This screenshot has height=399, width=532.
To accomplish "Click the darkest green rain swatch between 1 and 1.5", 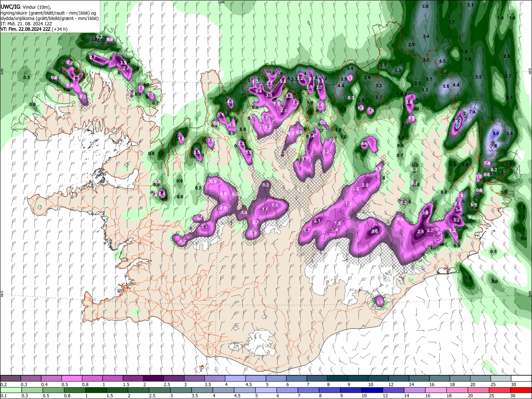I will pos(96,390).
